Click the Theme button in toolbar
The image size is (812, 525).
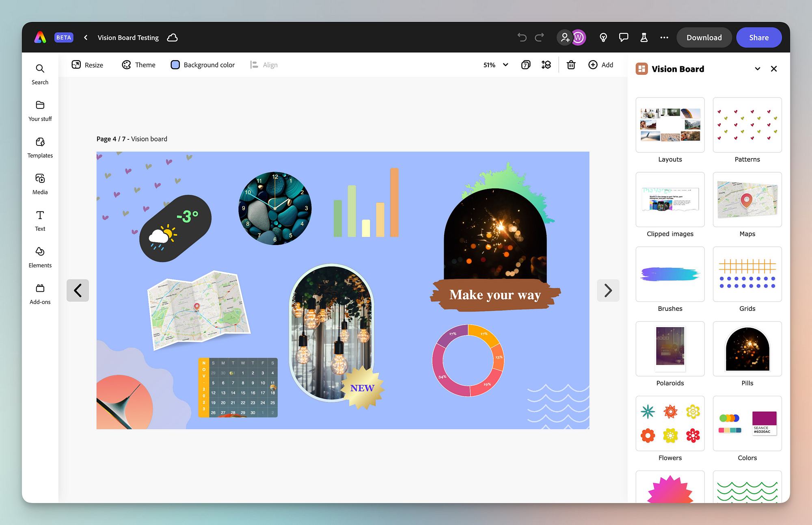coord(138,65)
